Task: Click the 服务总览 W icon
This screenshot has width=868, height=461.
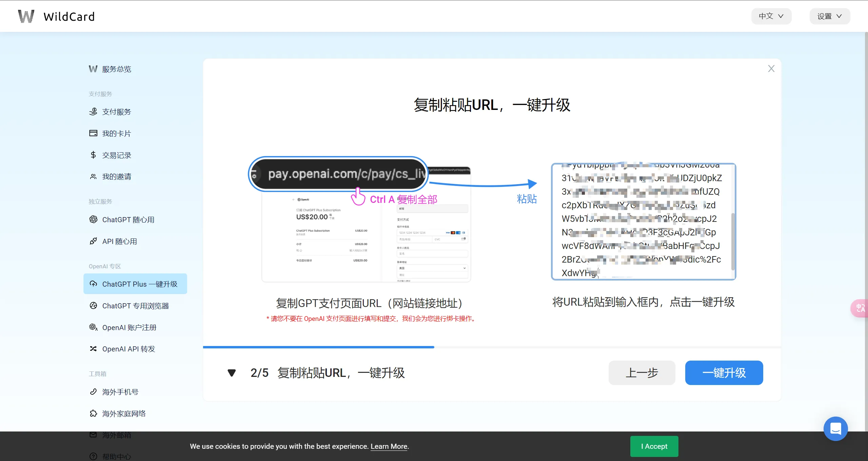Action: coord(93,69)
